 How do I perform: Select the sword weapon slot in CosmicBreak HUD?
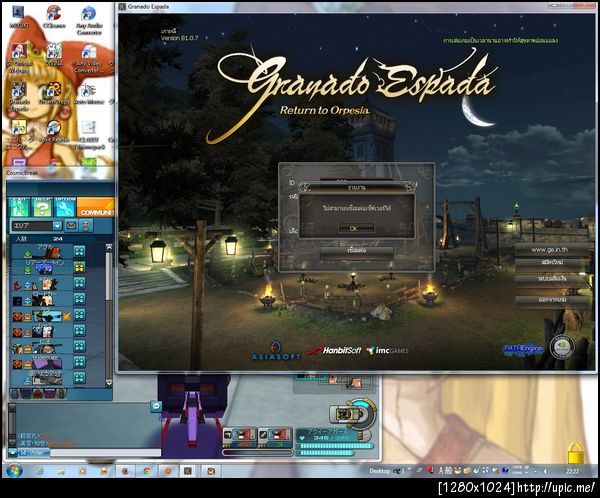point(275,438)
